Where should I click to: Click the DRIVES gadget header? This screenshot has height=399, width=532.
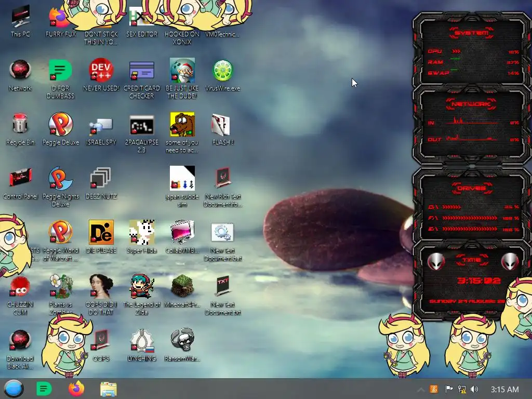(472, 188)
